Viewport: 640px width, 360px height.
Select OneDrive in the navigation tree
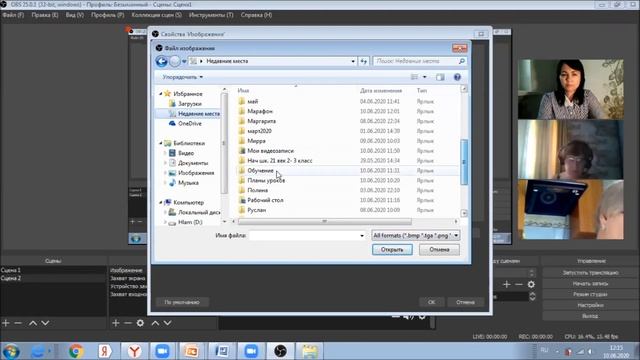click(x=190, y=123)
